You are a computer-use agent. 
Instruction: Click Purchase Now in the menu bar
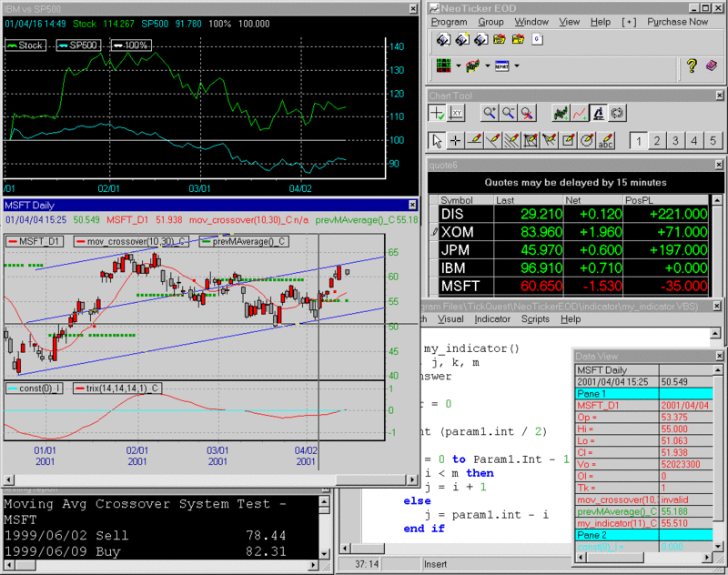(x=677, y=22)
